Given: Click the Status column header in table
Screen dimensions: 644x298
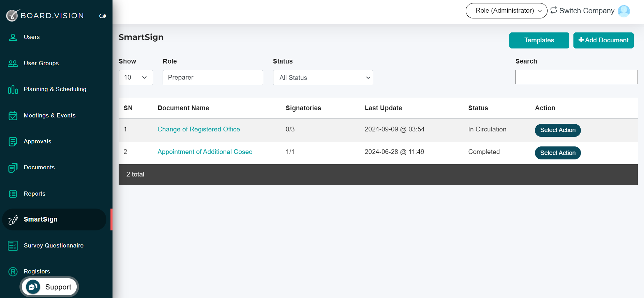Looking at the screenshot, I should (x=478, y=108).
